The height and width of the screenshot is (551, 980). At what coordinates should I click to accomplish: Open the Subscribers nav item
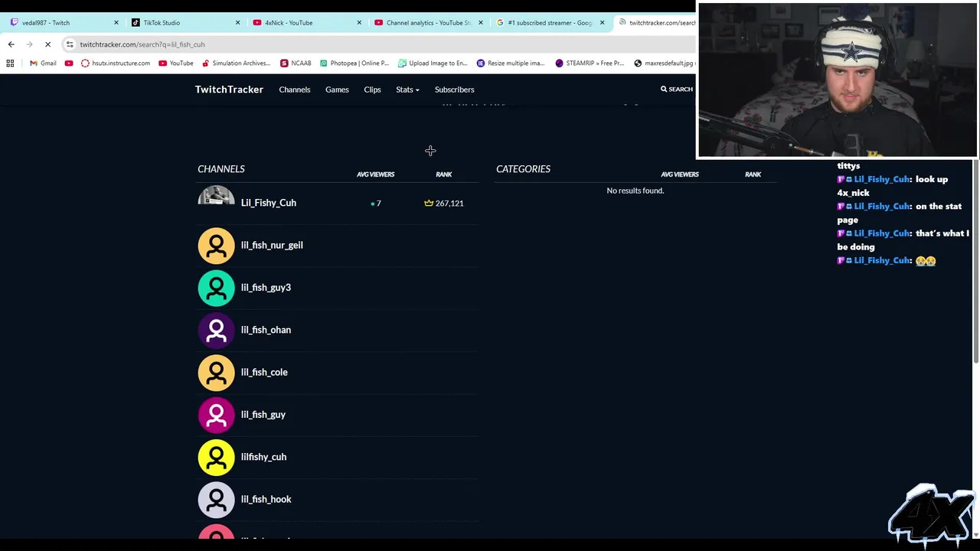454,90
